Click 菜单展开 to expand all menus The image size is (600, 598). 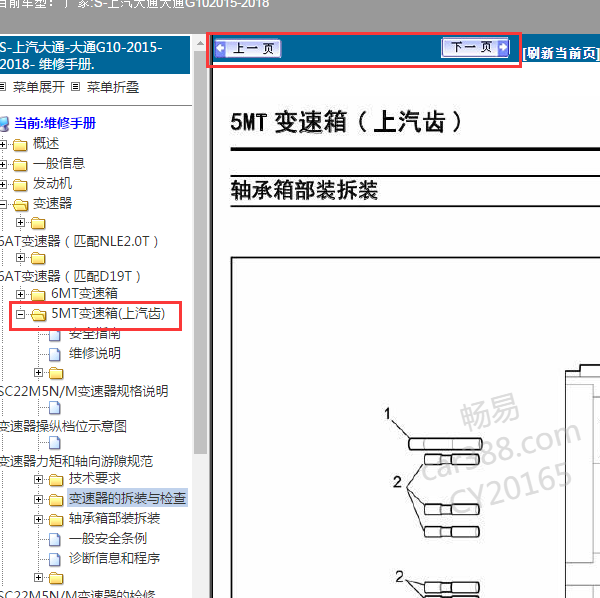tap(39, 87)
